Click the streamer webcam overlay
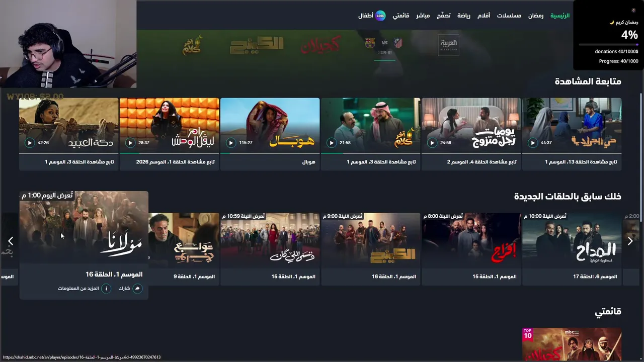Screen dimensions: 644x362 click(68, 44)
